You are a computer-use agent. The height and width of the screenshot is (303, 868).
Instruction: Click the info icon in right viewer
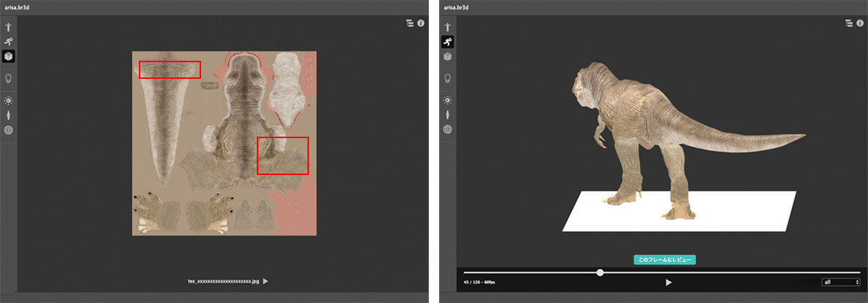pos(860,23)
